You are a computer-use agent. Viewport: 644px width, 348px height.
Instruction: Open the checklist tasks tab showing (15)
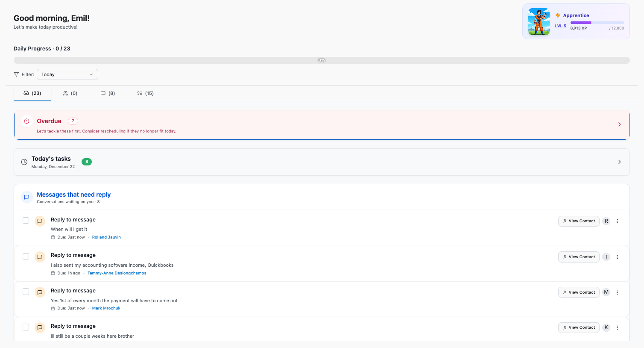(145, 93)
